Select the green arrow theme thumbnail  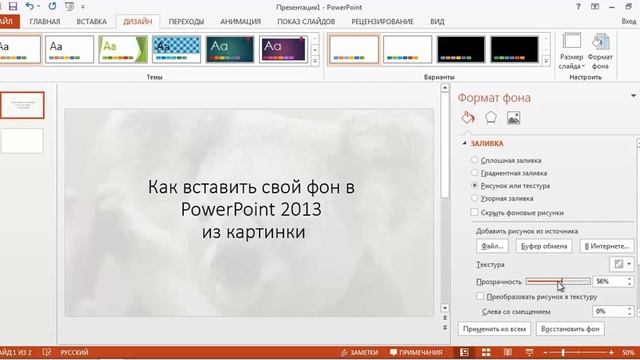tap(123, 49)
